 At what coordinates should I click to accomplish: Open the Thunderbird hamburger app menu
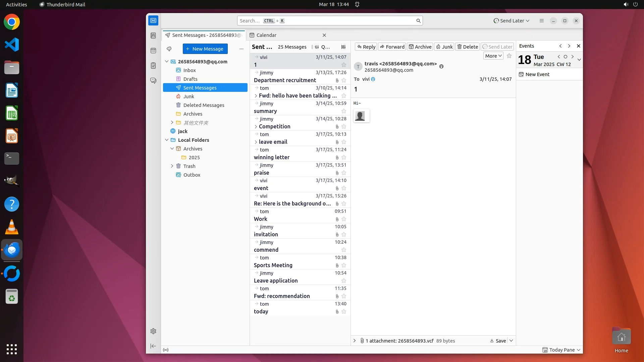541,21
